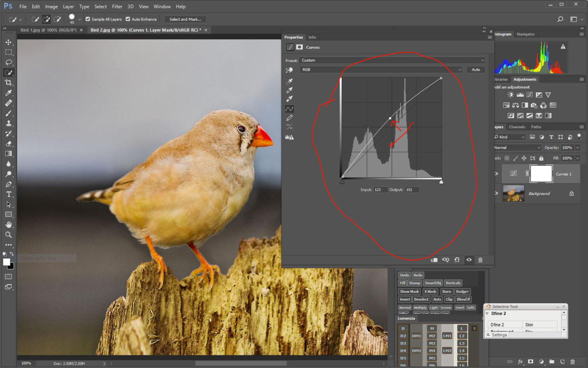The width and height of the screenshot is (588, 368).
Task: Toggle the Auto-Enhance checkbox
Action: tap(128, 20)
